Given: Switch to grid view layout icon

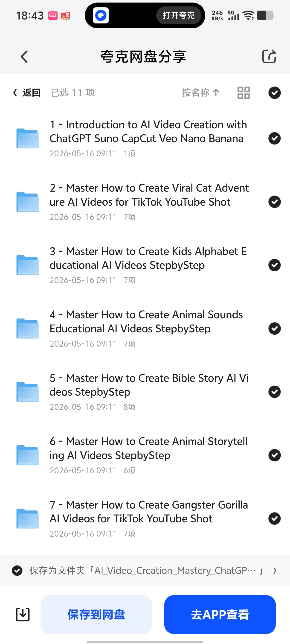Looking at the screenshot, I should point(244,93).
